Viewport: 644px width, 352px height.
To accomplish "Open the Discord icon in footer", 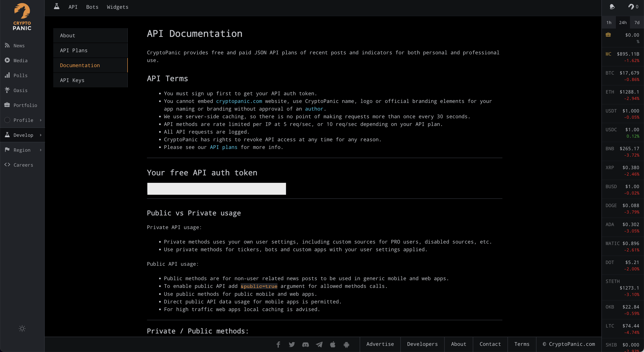I will tap(306, 345).
